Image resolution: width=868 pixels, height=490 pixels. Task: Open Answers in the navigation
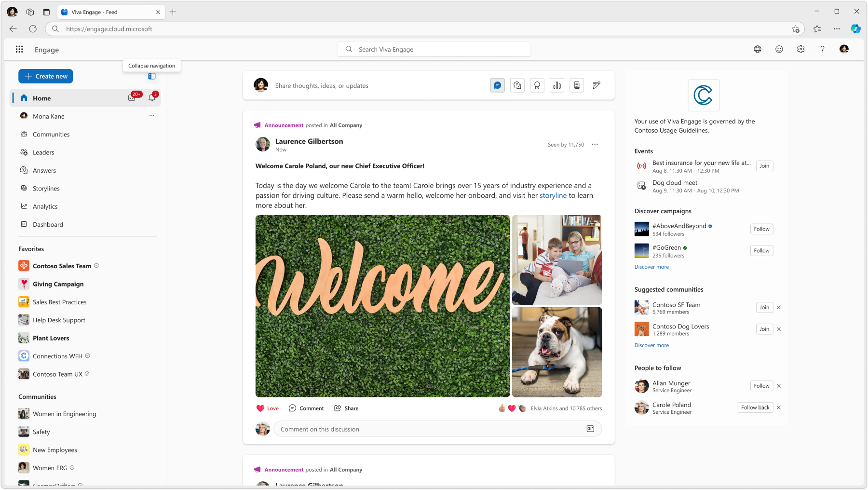coord(85,170)
